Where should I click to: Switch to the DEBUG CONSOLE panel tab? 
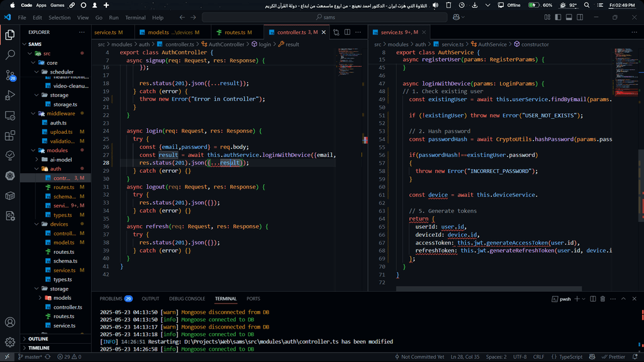click(187, 299)
